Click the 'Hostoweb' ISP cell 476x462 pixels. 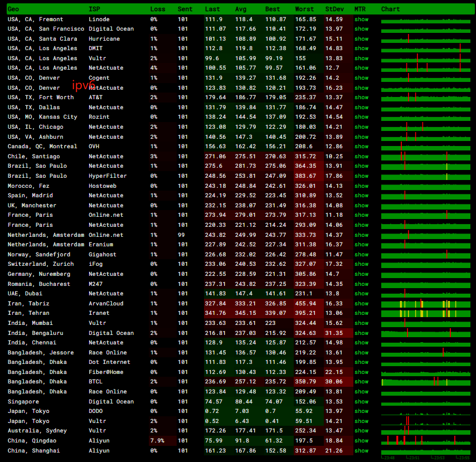[103, 186]
